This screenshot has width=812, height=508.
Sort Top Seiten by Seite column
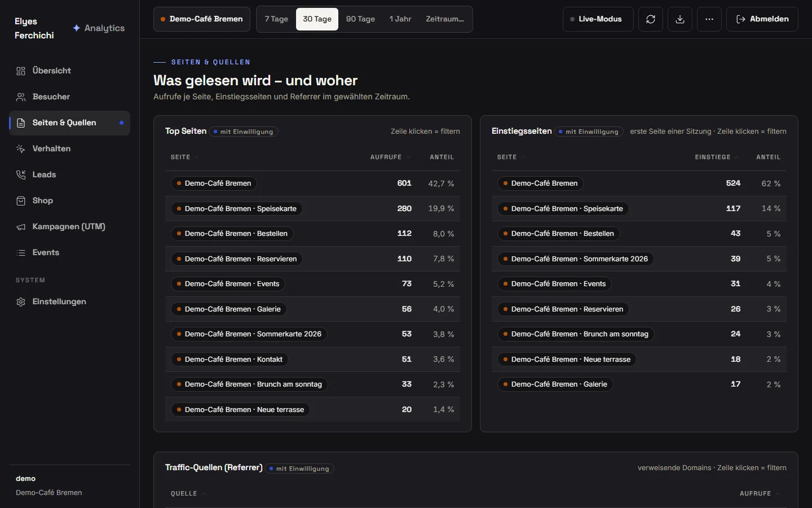tap(184, 157)
